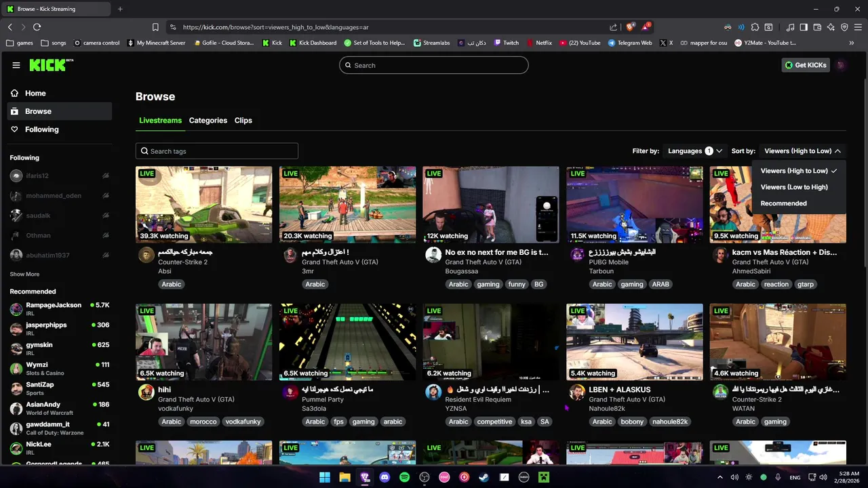868x488 pixels.
Task: Open the LBEN + ALASKUS stream thumbnail
Action: pos(635,342)
